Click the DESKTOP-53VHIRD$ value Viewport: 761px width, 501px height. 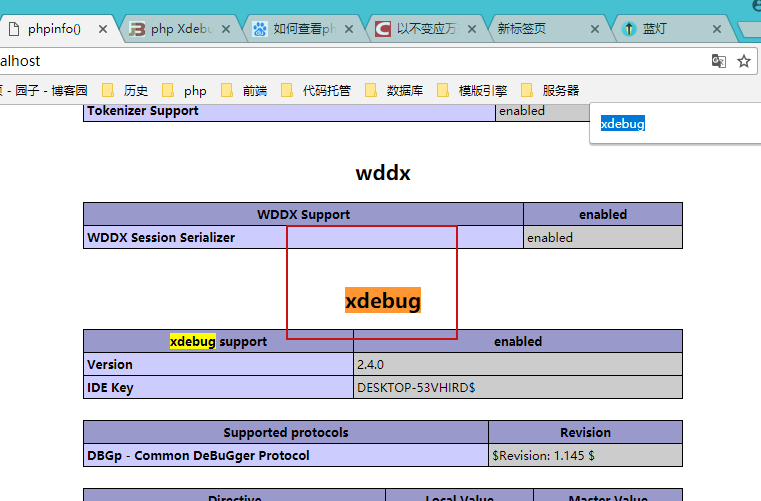518,387
